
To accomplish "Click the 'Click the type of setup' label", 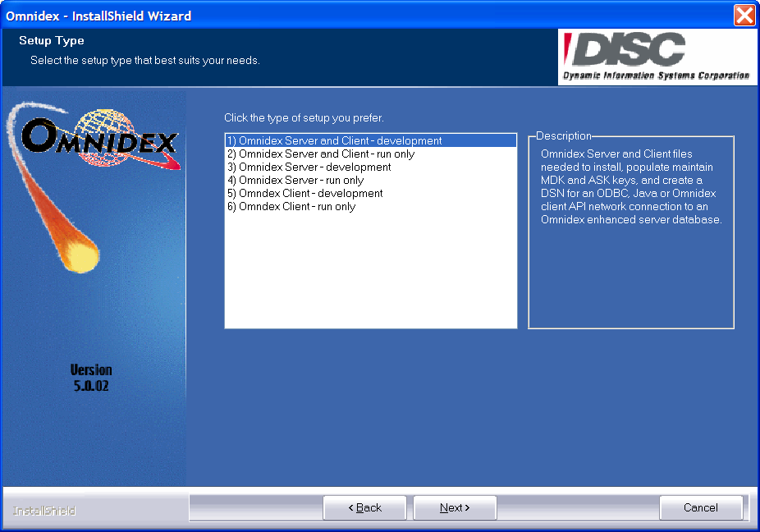I will pyautogui.click(x=304, y=118).
